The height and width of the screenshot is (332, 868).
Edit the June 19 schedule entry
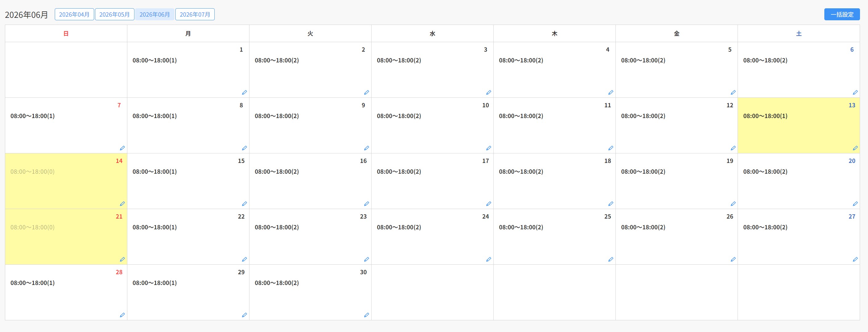(733, 204)
